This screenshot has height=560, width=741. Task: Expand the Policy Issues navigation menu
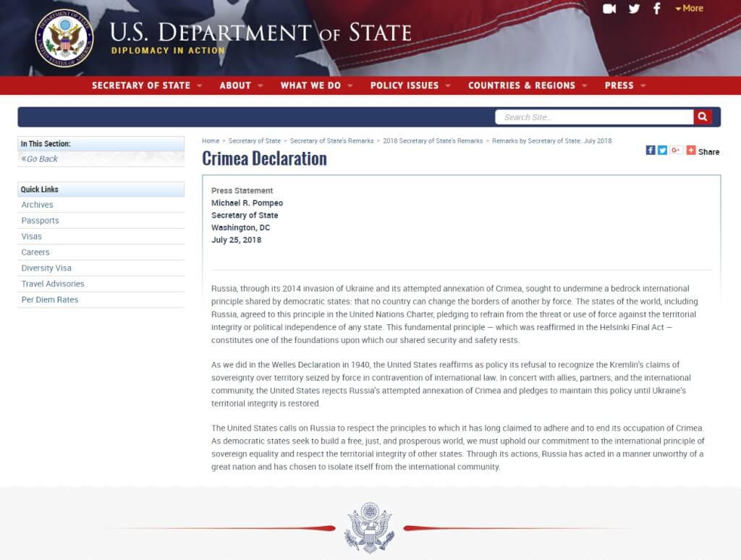[x=410, y=85]
